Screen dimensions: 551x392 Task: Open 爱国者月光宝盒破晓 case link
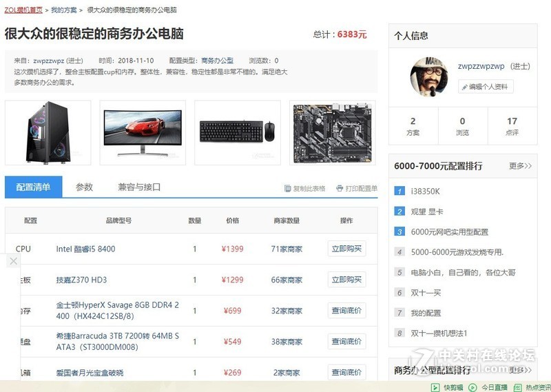coord(90,373)
